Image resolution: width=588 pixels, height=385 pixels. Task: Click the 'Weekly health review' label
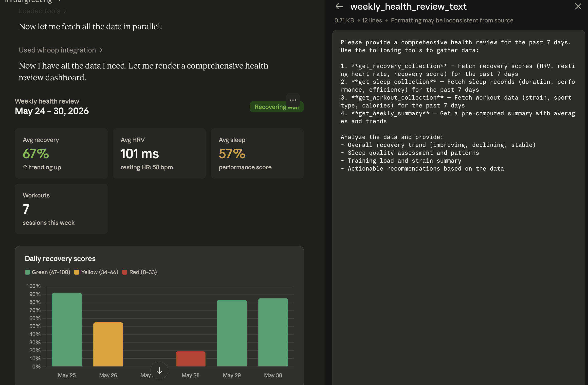(x=47, y=101)
